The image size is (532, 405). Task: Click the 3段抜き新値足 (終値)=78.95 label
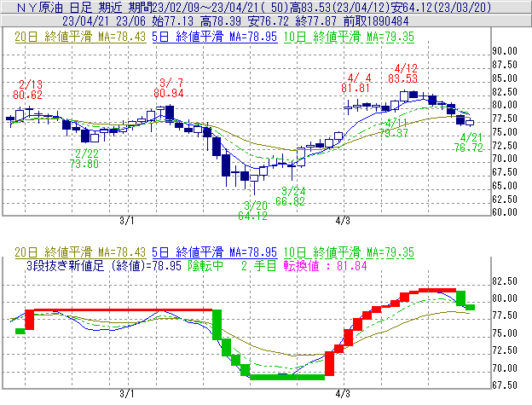(x=104, y=265)
